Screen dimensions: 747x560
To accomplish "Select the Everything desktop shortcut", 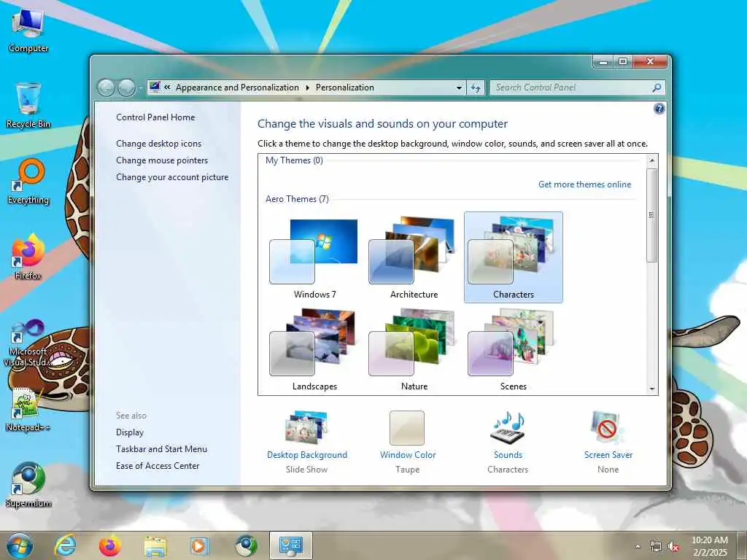I will click(28, 182).
